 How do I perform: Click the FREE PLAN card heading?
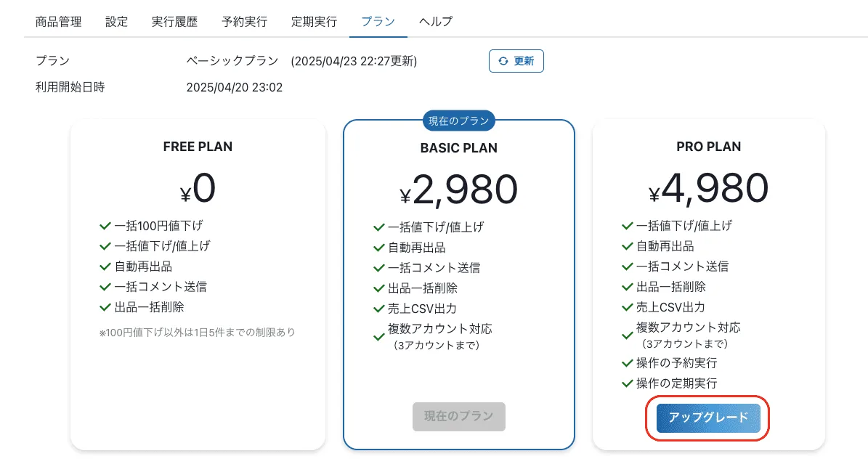coord(198,147)
